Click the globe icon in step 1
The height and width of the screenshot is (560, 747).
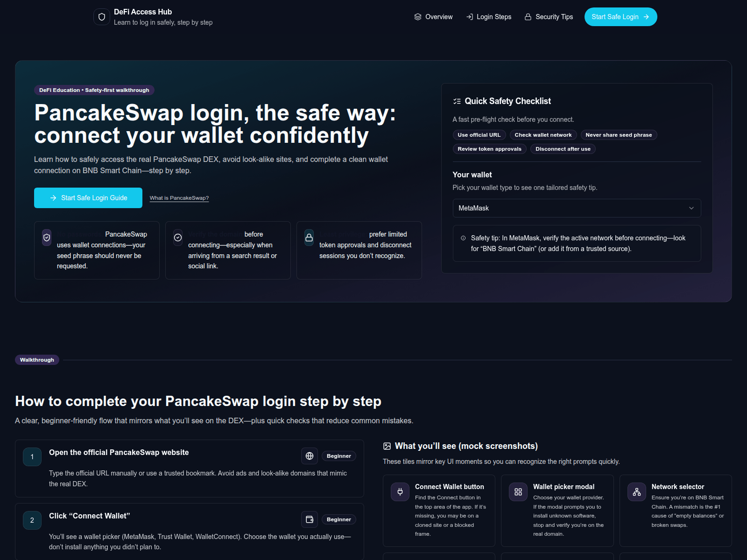pyautogui.click(x=309, y=456)
